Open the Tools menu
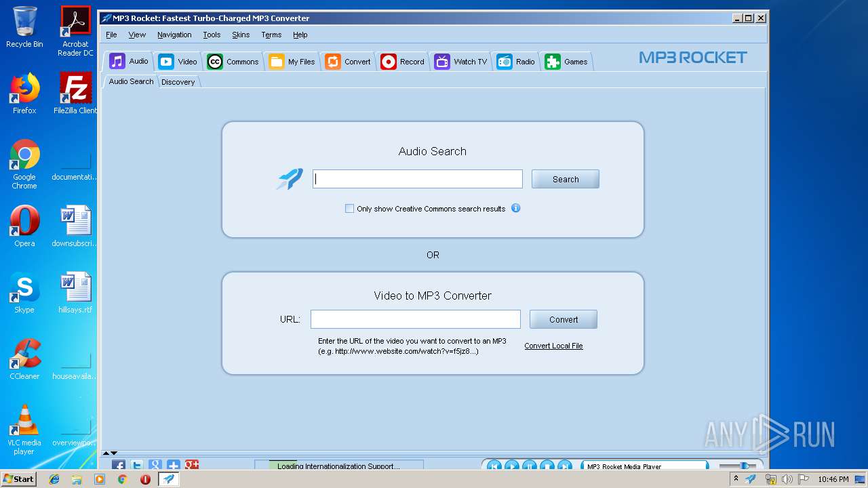Screen dimensions: 868x488 212,35
